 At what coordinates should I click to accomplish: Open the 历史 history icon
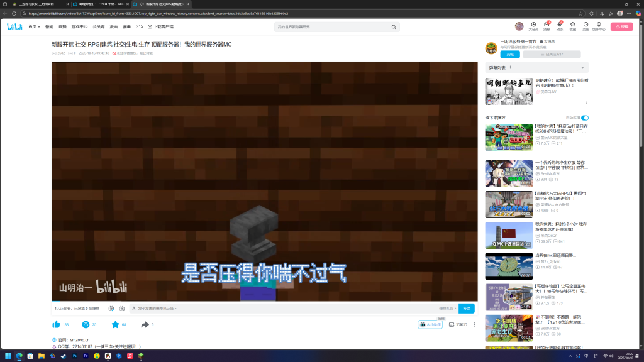click(586, 26)
